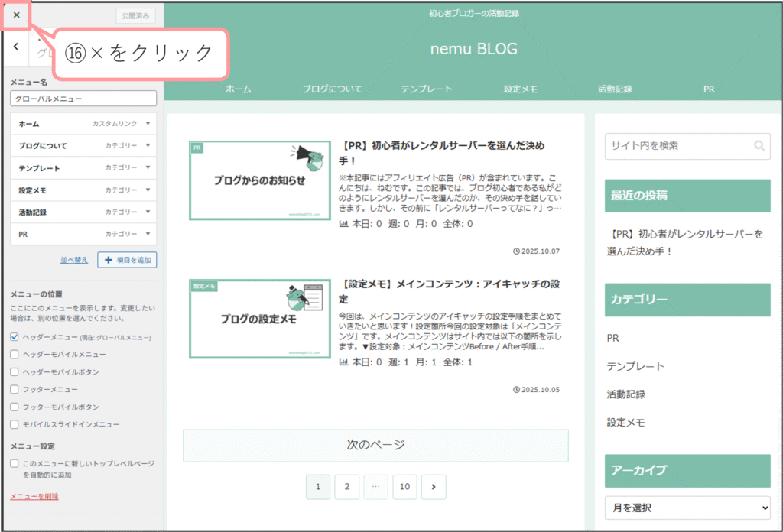
Task: Enable the ヘッダーモバイルメニュー checkbox
Action: 15,355
